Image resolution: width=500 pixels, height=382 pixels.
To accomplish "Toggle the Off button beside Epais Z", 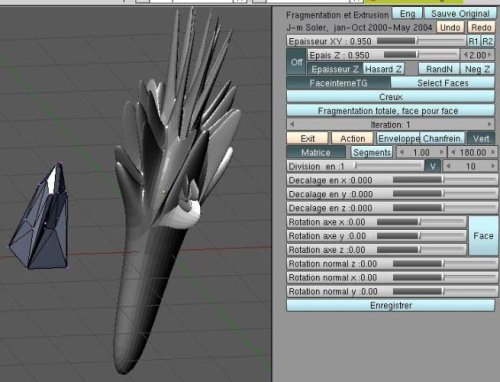I will [x=296, y=62].
